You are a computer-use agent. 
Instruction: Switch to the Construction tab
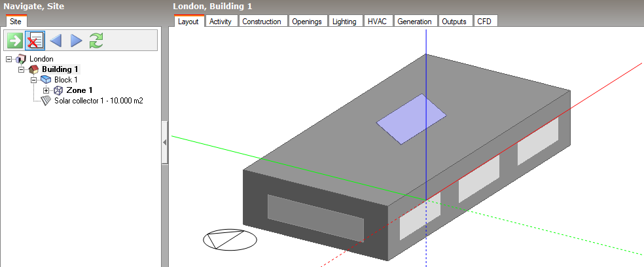tap(261, 22)
